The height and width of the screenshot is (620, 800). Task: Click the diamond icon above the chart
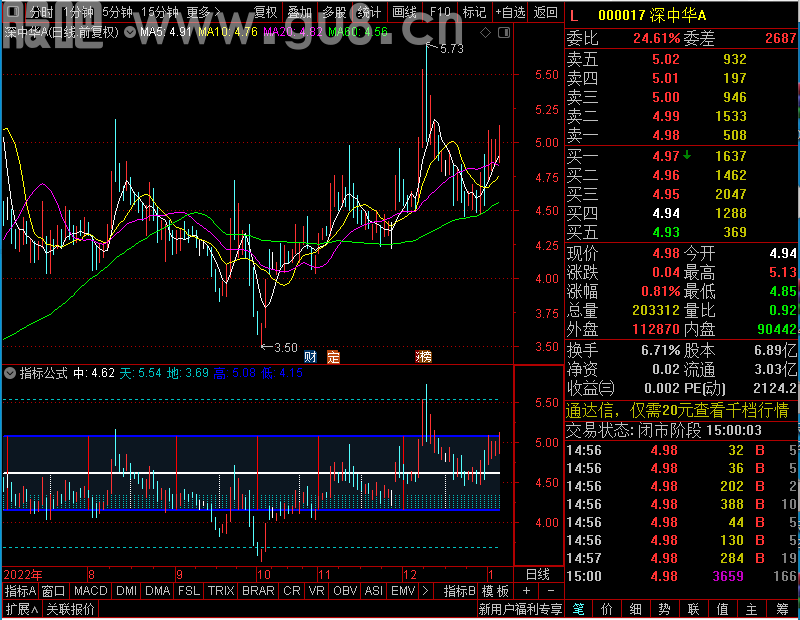point(485,33)
